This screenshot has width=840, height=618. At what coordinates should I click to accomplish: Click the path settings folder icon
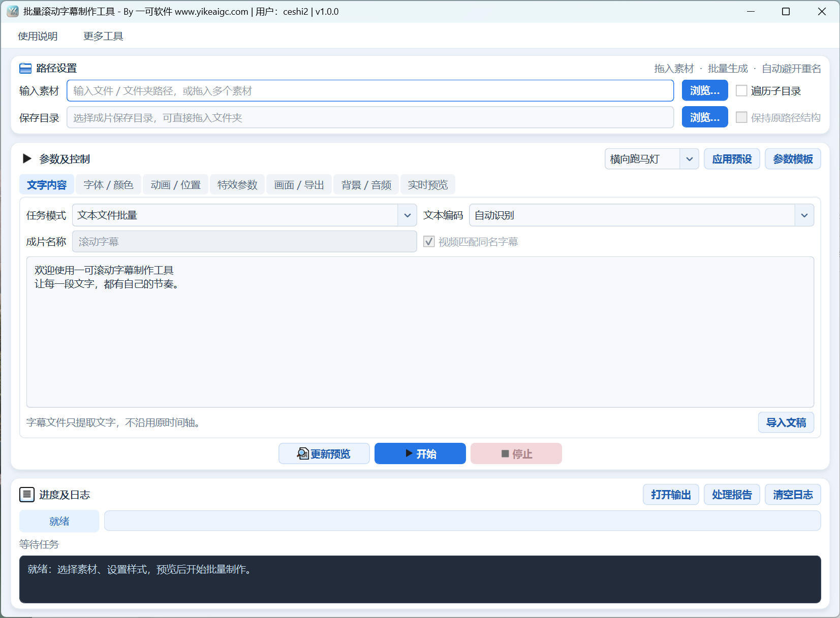[x=25, y=68]
